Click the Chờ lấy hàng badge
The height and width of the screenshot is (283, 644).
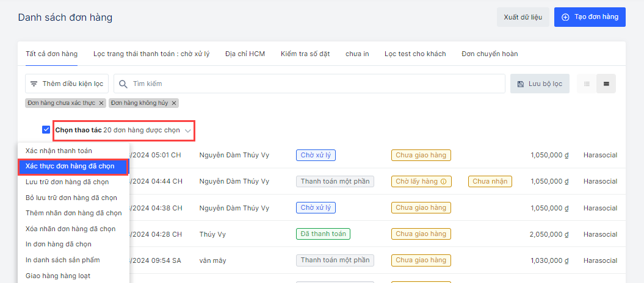(x=421, y=181)
